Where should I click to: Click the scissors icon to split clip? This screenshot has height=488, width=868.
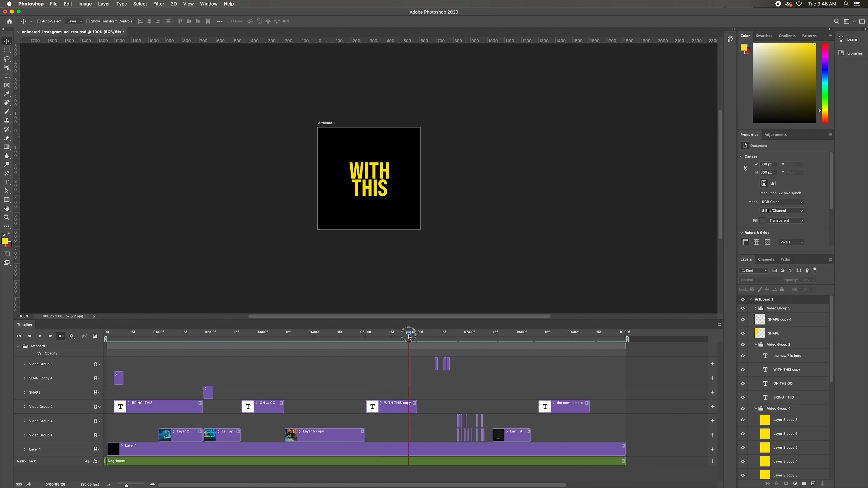pyautogui.click(x=84, y=336)
